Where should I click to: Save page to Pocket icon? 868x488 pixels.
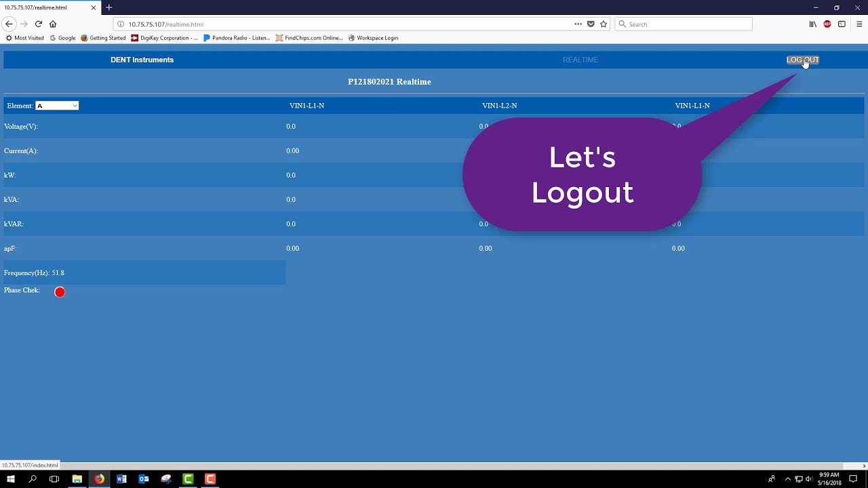click(x=591, y=24)
